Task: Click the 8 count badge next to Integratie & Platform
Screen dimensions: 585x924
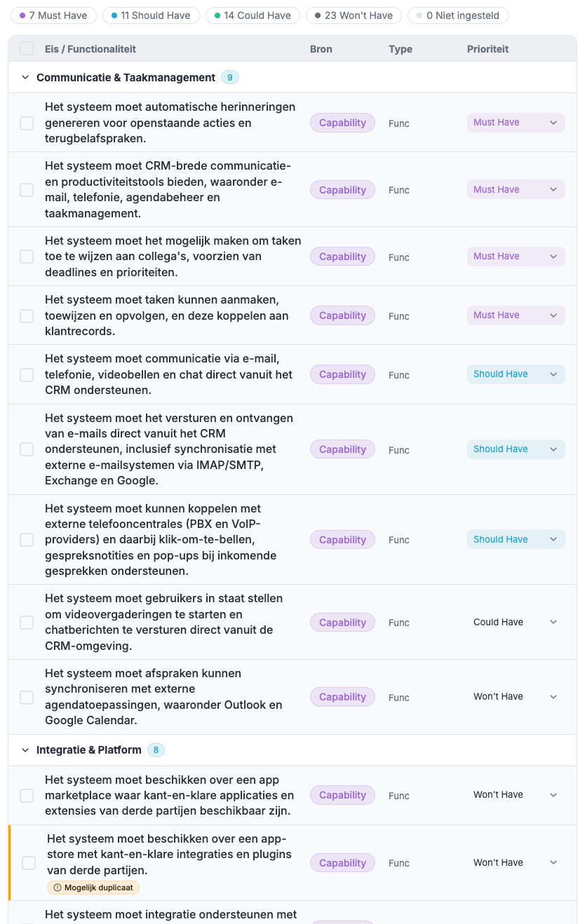Action: [x=156, y=749]
